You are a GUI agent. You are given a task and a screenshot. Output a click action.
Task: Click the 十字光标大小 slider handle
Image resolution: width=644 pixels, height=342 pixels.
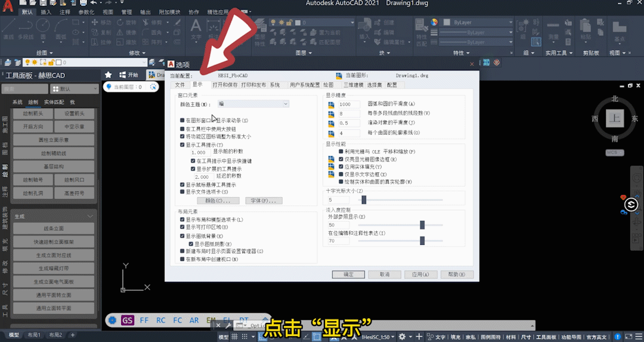(x=364, y=200)
